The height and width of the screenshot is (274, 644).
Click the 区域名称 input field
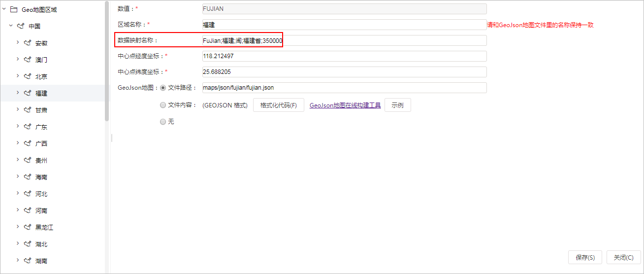point(344,25)
